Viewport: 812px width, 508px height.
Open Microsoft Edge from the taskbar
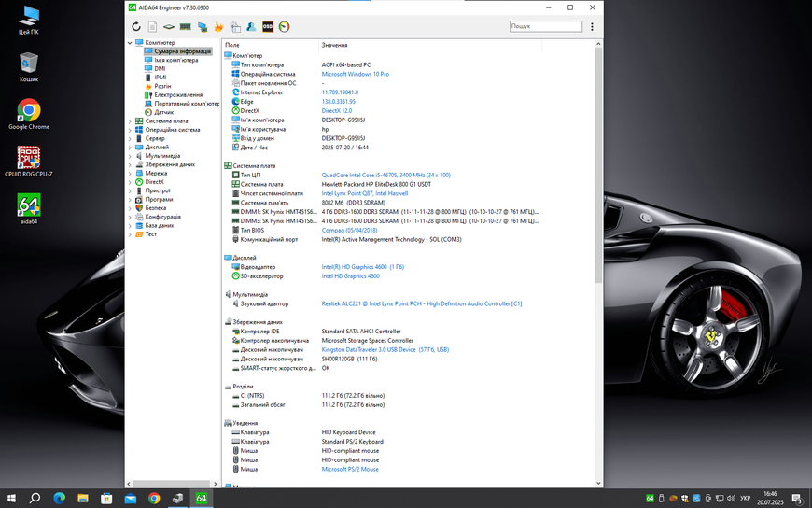pos(59,498)
